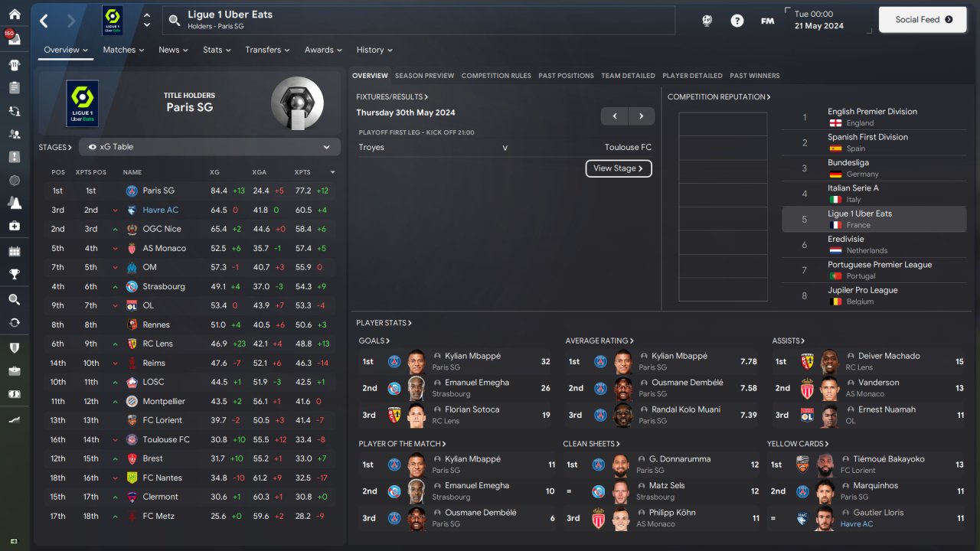
Task: Switch to the Past Positions tab
Action: click(566, 76)
